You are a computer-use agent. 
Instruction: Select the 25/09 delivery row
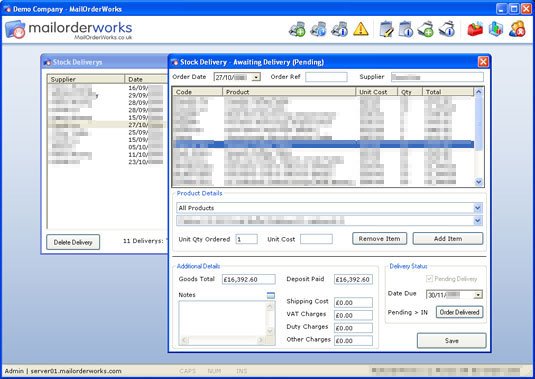107,132
